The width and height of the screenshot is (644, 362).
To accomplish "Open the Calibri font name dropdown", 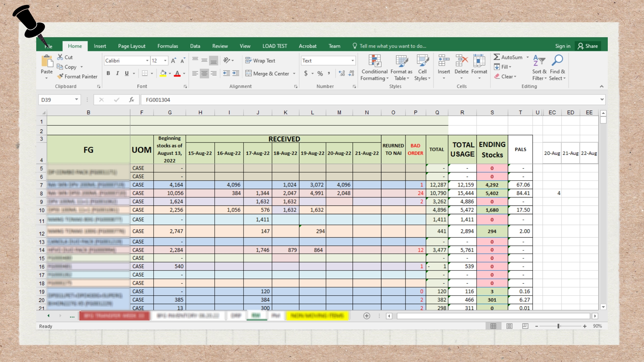I will coord(147,61).
